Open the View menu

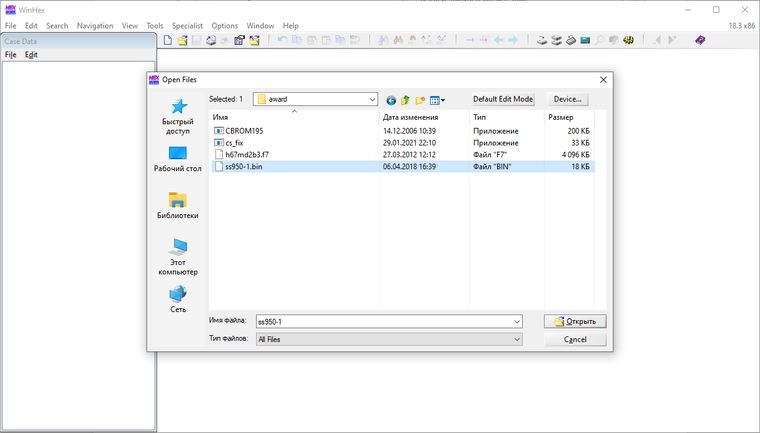(x=130, y=26)
